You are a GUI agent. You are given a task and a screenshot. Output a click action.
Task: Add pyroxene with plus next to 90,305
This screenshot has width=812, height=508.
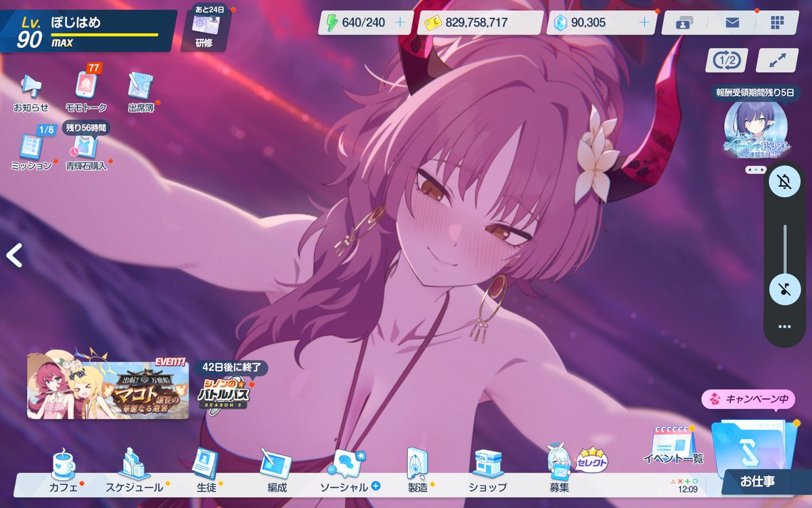click(x=644, y=22)
